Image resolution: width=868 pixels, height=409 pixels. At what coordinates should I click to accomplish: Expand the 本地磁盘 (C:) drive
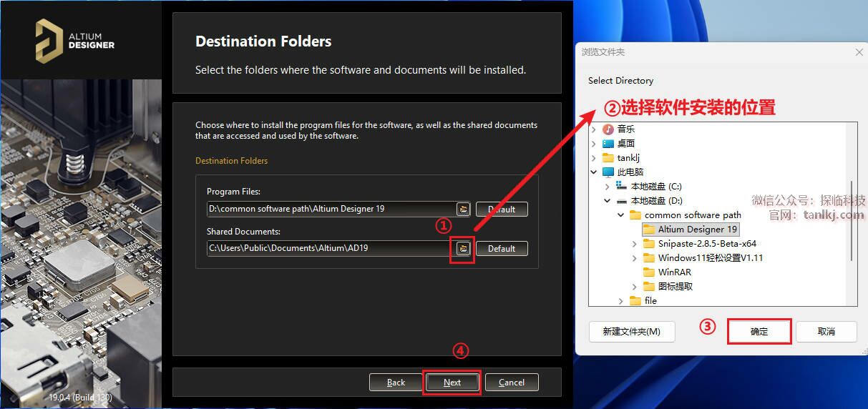(608, 187)
